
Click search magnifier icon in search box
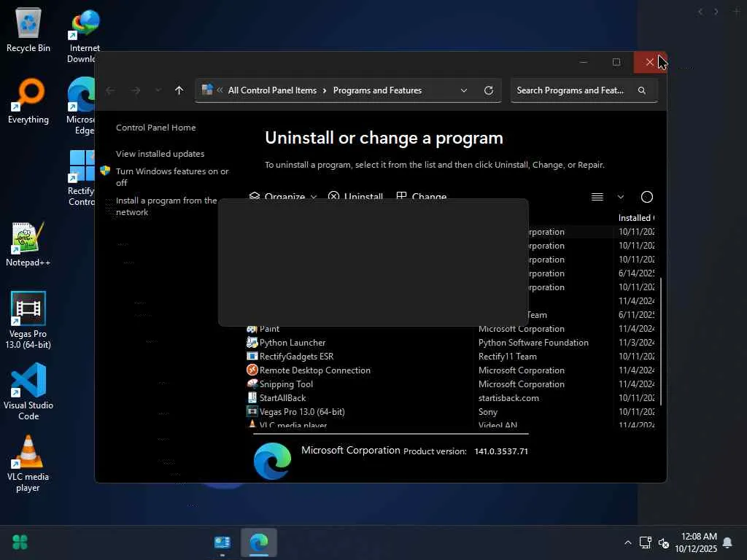coord(642,90)
